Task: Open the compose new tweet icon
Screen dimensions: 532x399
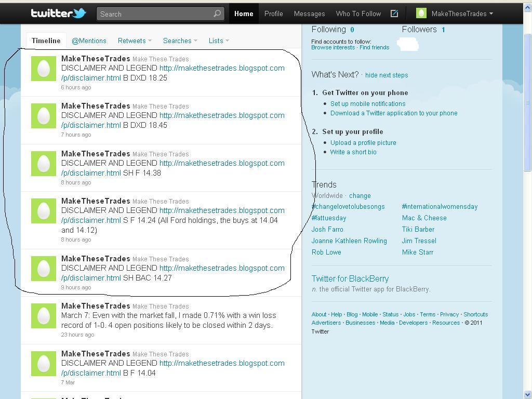Action: coord(394,14)
